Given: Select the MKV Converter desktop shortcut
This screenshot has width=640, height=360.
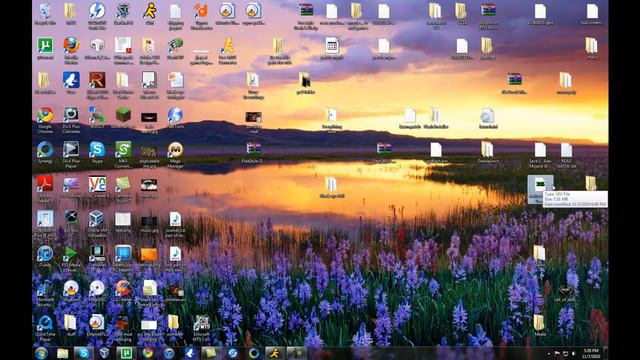Looking at the screenshot, I should tap(123, 155).
